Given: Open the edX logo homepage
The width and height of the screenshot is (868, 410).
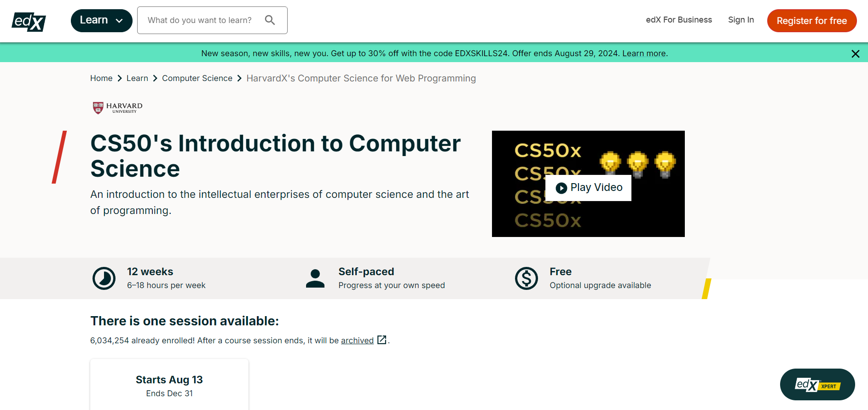Looking at the screenshot, I should click(29, 21).
